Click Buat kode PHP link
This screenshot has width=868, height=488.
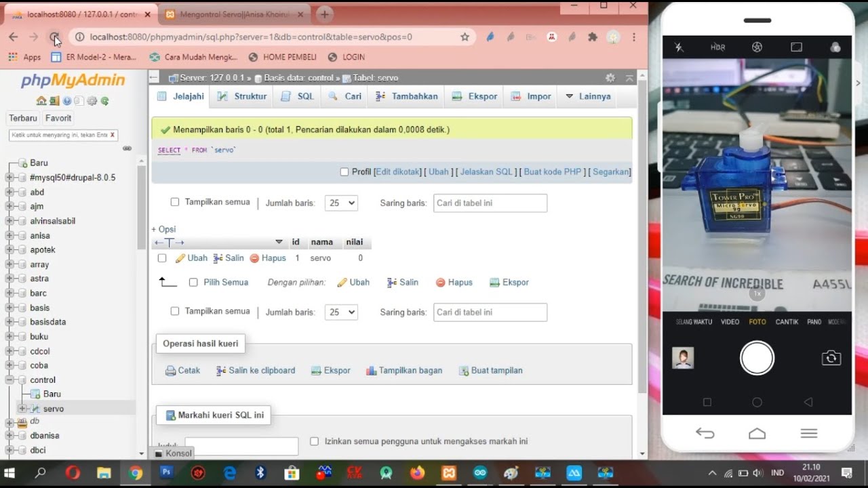point(553,172)
